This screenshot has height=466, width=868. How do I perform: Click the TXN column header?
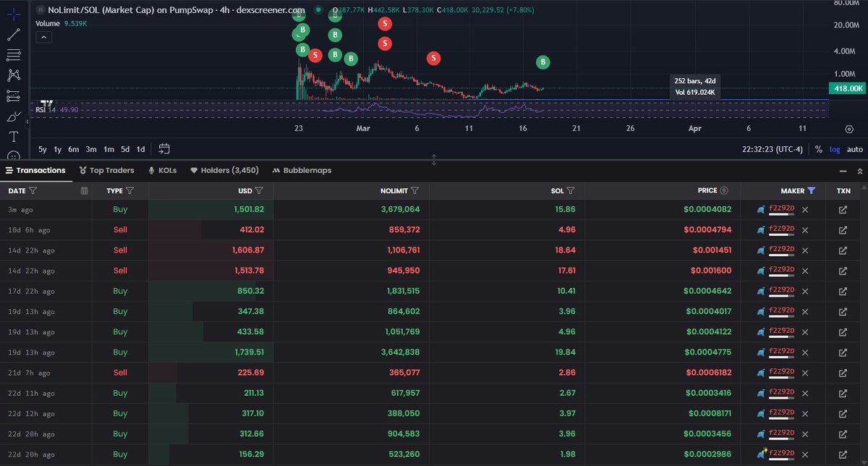(843, 191)
